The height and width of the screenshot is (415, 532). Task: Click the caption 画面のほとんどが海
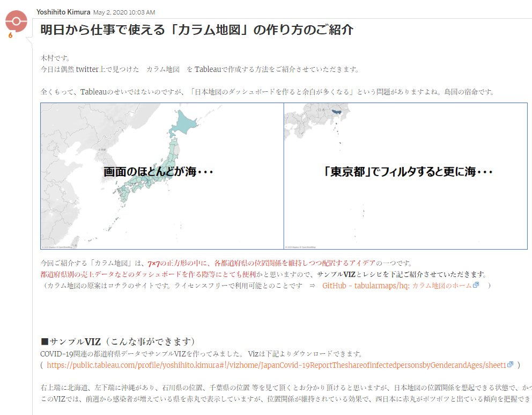click(x=158, y=172)
